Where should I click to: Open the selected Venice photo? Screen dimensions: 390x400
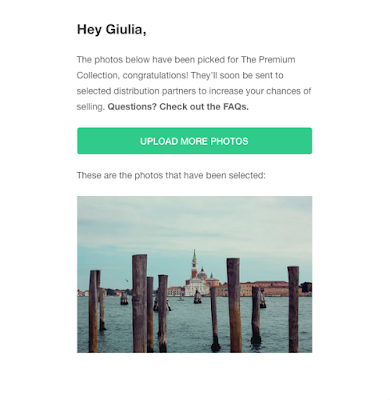[194, 274]
